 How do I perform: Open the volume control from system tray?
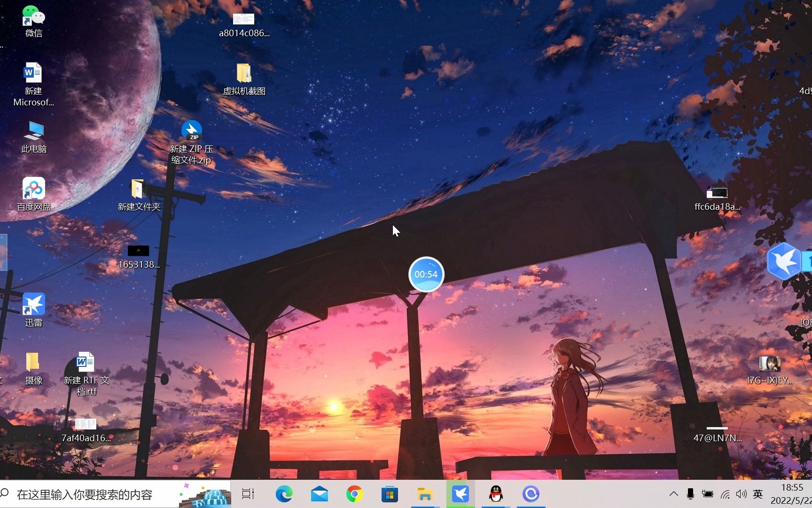(741, 494)
